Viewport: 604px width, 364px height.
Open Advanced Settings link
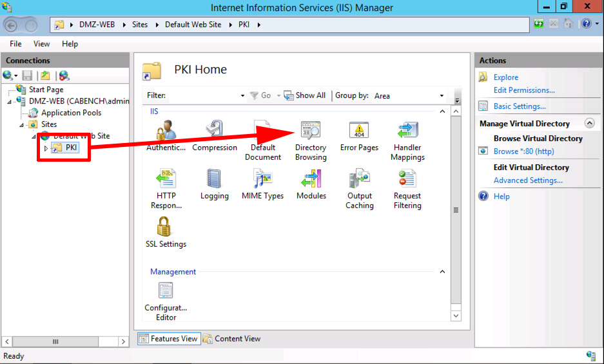coord(528,180)
